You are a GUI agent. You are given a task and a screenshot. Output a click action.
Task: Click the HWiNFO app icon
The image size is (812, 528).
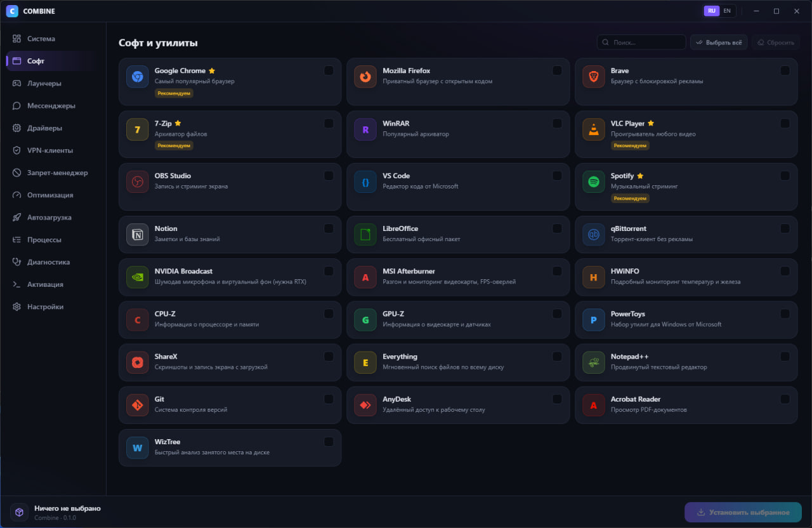[x=594, y=277]
